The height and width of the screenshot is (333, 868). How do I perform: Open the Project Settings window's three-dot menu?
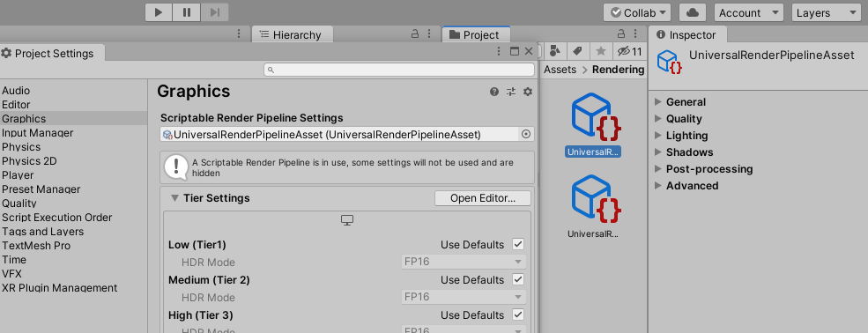500,51
